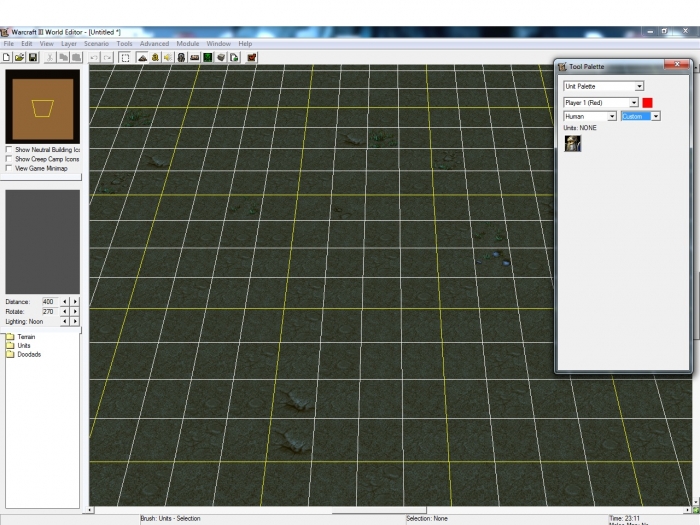Click the scroll left arrow under the map view
This screenshot has height=525, width=700.
tap(91, 510)
